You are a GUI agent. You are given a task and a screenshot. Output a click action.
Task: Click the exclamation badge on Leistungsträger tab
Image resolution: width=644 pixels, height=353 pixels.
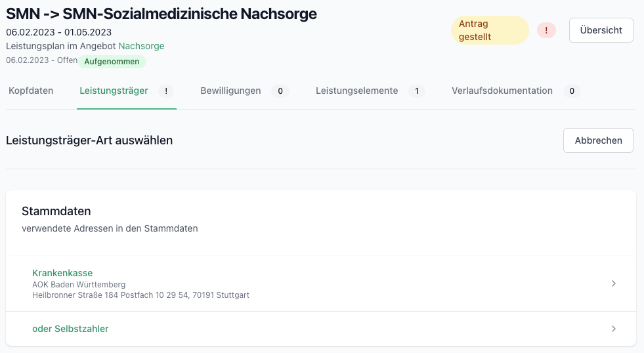[166, 91]
